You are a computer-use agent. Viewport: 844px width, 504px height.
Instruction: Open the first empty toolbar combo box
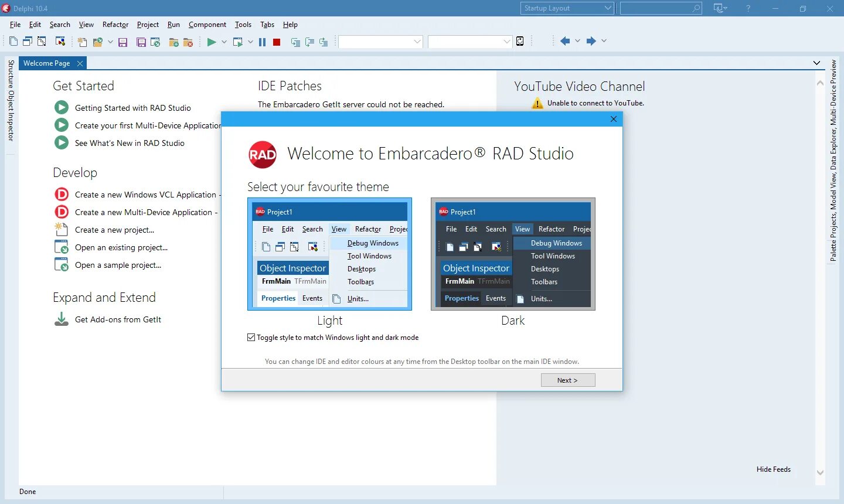380,42
